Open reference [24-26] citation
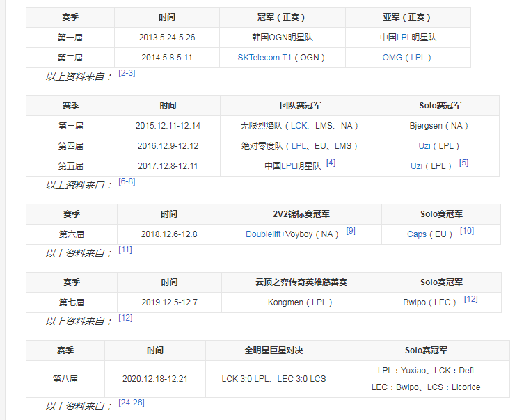The image size is (524, 420). point(132,403)
